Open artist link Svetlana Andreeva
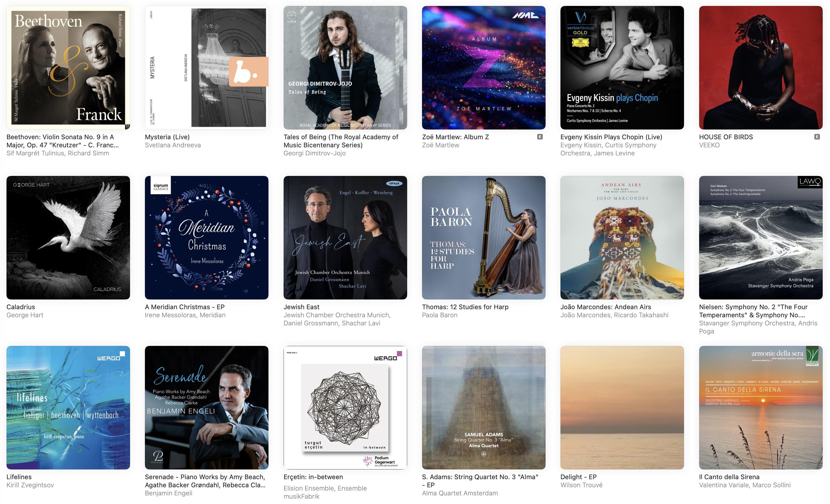The image size is (830, 504). (173, 145)
